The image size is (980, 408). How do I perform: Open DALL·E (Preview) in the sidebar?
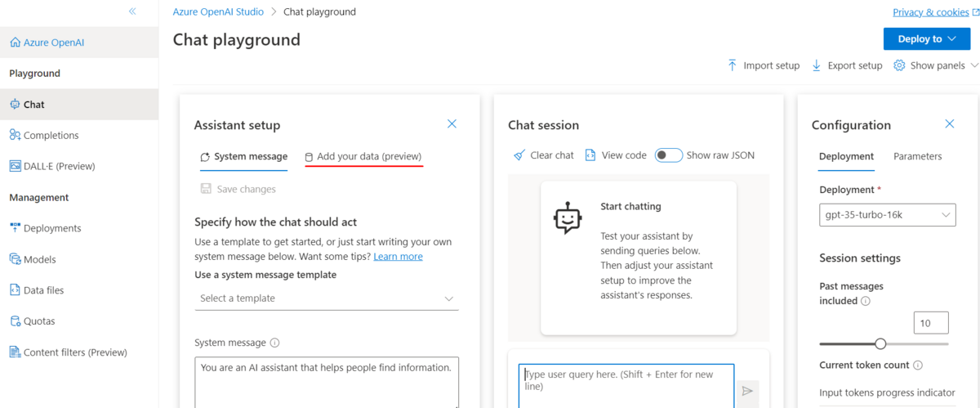pyautogui.click(x=79, y=166)
